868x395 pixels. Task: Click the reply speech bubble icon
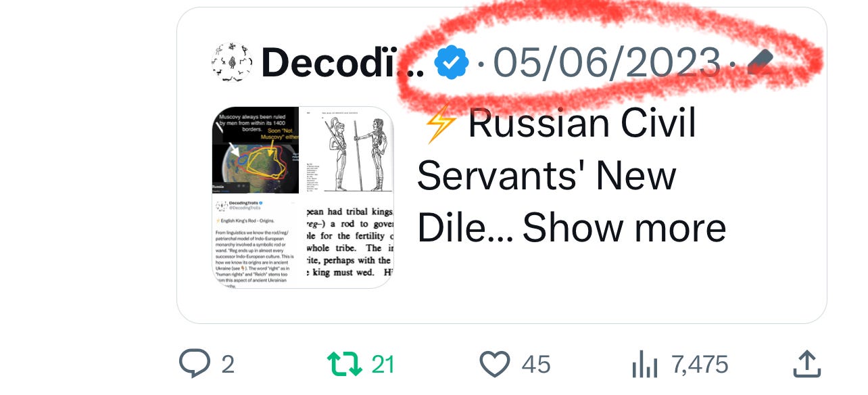pyautogui.click(x=195, y=365)
